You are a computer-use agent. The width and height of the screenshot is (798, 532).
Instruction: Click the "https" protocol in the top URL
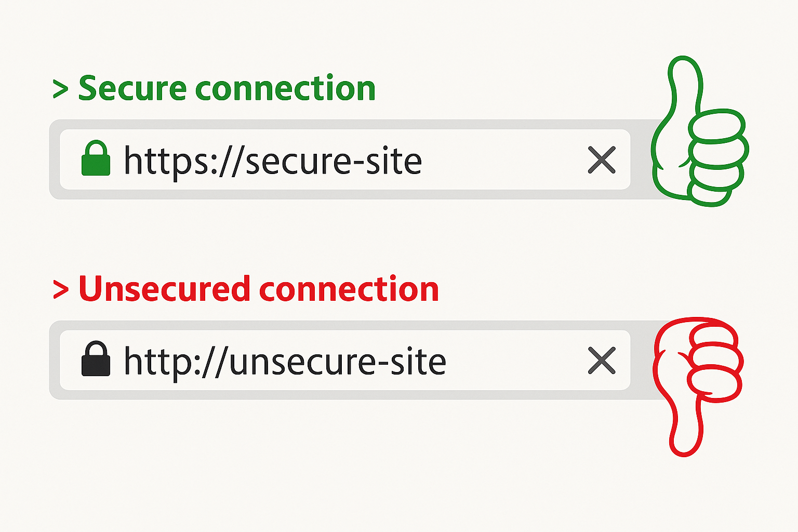tap(167, 162)
